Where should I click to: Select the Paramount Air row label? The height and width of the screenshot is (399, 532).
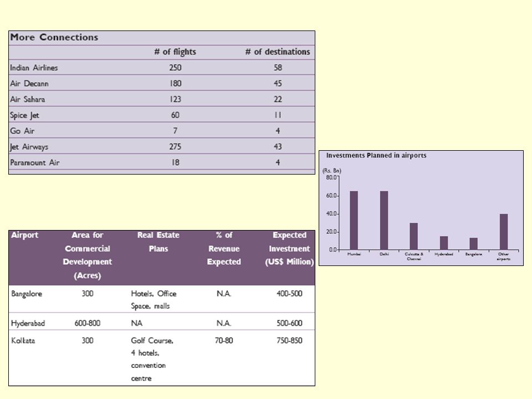[35, 162]
